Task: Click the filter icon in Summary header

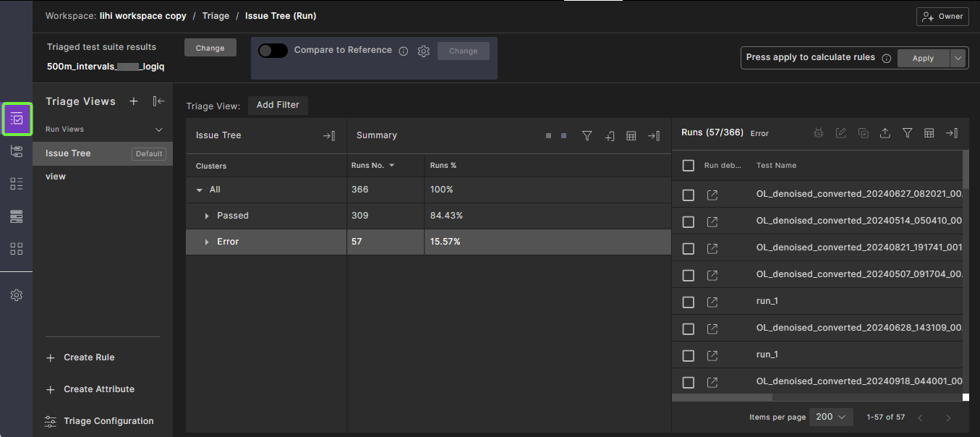Action: (587, 135)
